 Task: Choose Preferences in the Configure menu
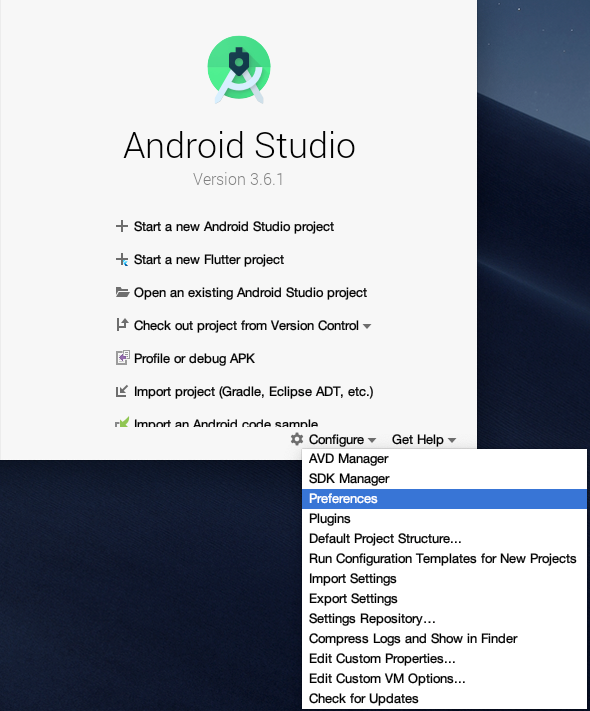444,499
